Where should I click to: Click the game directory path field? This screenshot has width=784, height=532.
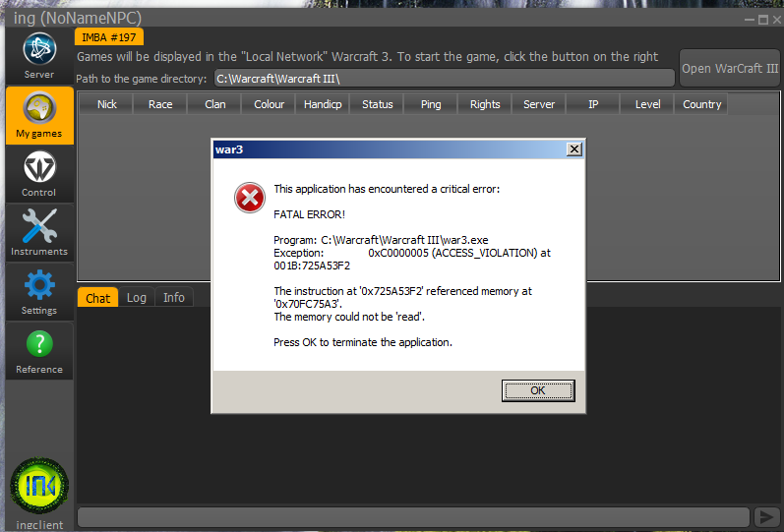pyautogui.click(x=443, y=79)
